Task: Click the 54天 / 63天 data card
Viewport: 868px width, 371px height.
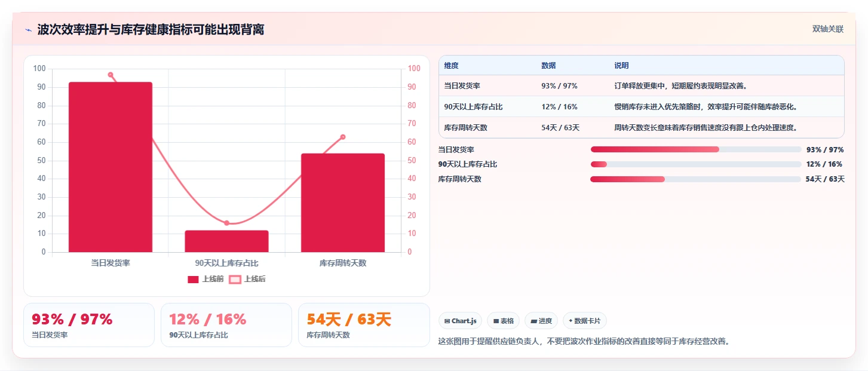Action: [x=364, y=325]
